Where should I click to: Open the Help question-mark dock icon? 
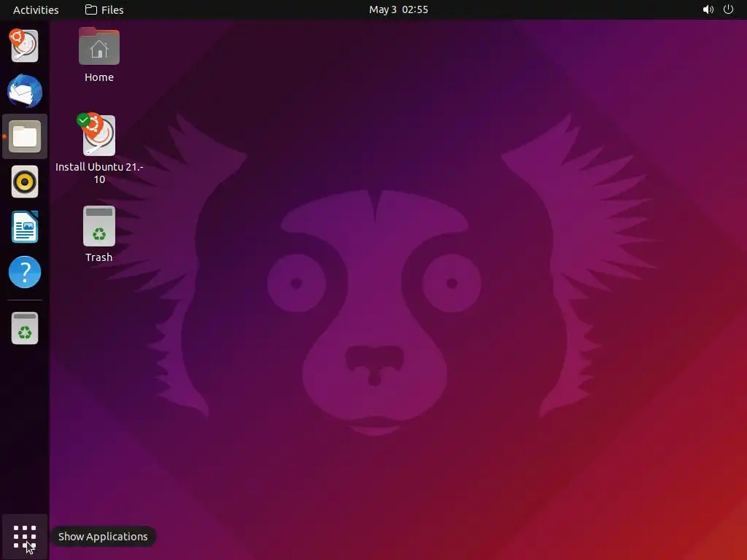pyautogui.click(x=25, y=272)
